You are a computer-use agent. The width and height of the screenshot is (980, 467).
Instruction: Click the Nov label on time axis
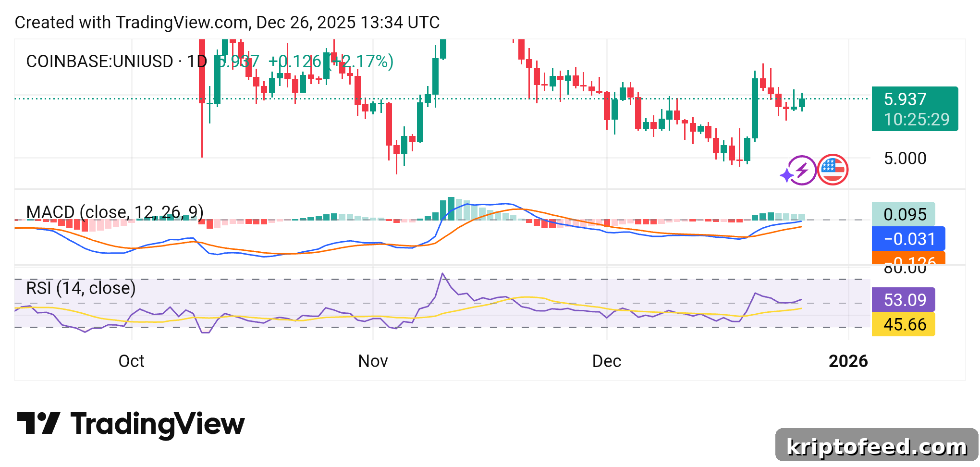[373, 361]
